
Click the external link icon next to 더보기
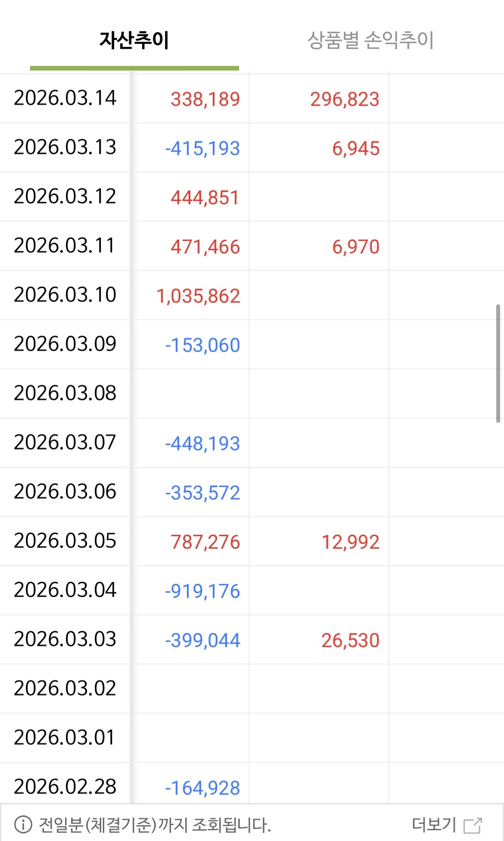pos(473,825)
